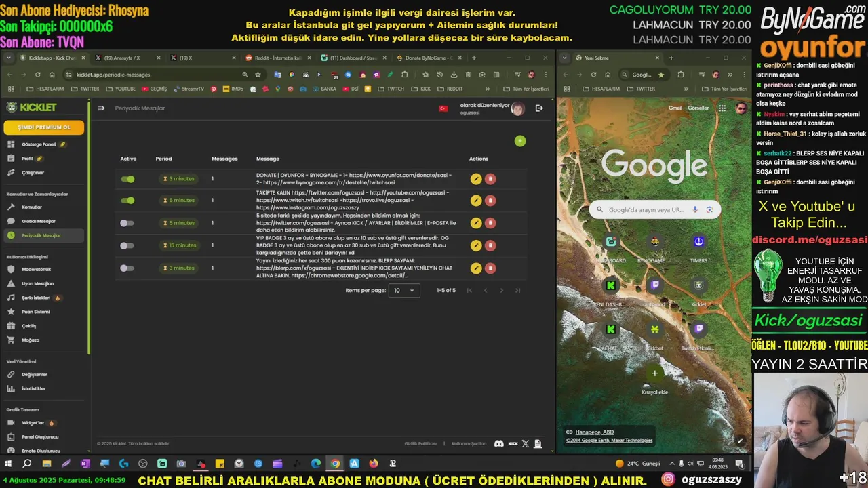Screen dimensions: 868x488
Task: Open the tab search arrow in Kicklet window
Action: [9, 58]
